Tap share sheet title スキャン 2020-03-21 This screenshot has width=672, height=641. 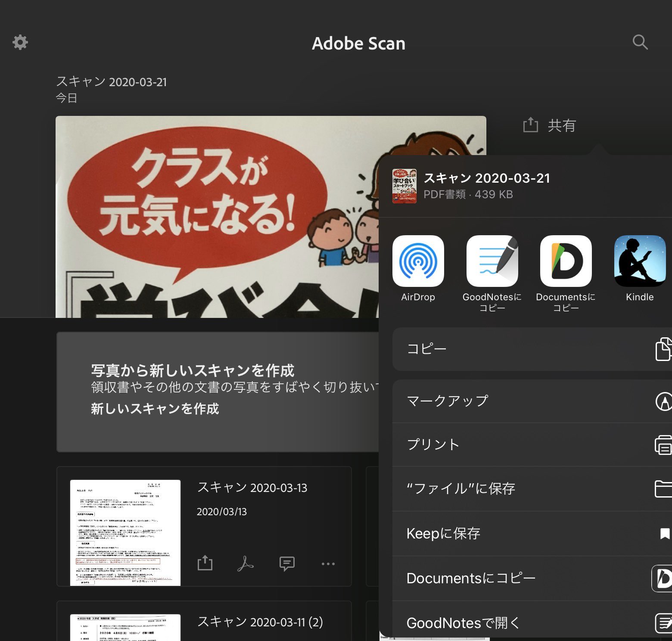(487, 178)
